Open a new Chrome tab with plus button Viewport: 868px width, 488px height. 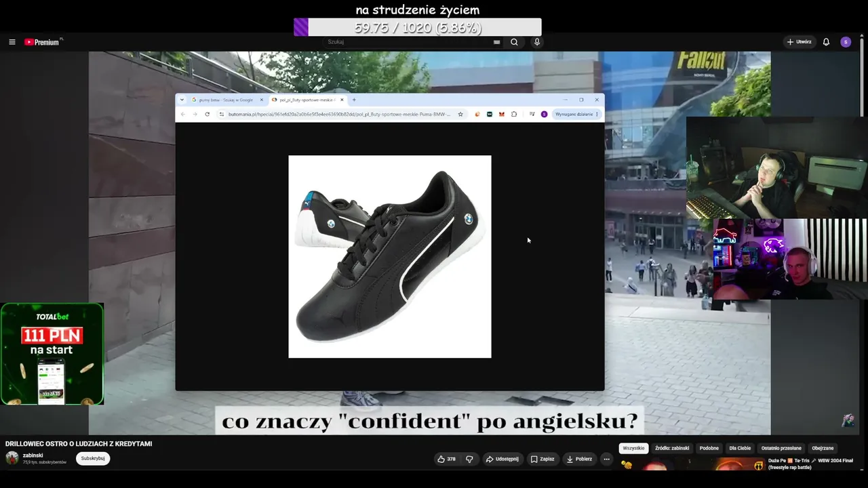pos(354,100)
